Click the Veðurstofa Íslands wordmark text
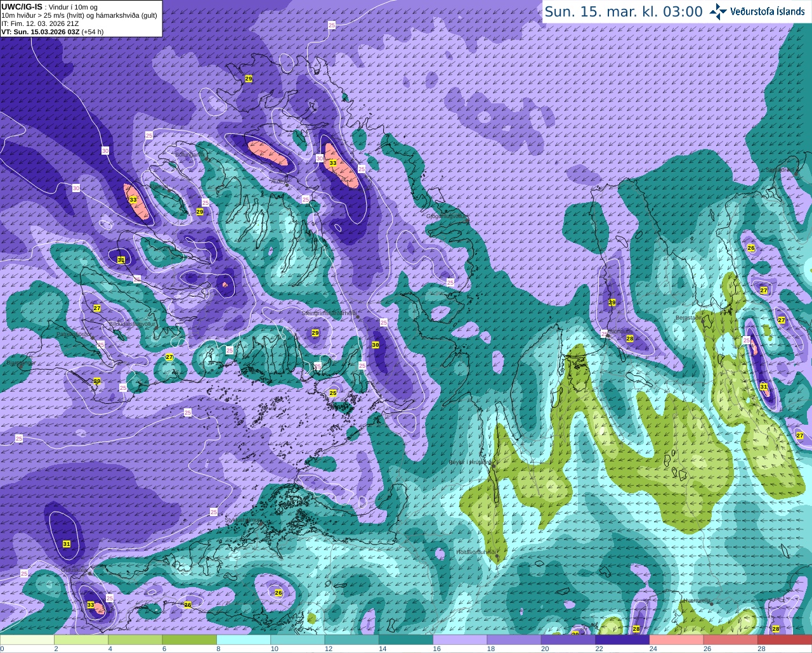The width and height of the screenshot is (812, 653). point(768,11)
